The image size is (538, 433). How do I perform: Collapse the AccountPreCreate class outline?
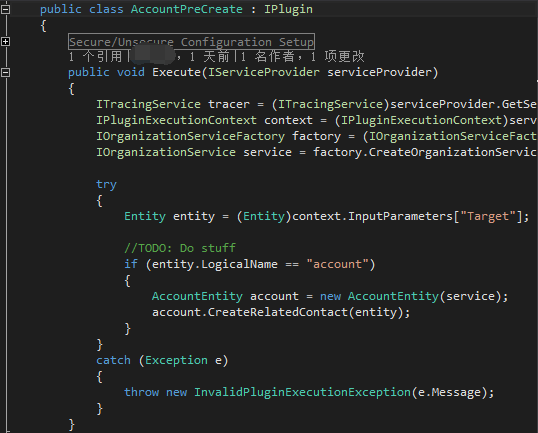click(5, 9)
